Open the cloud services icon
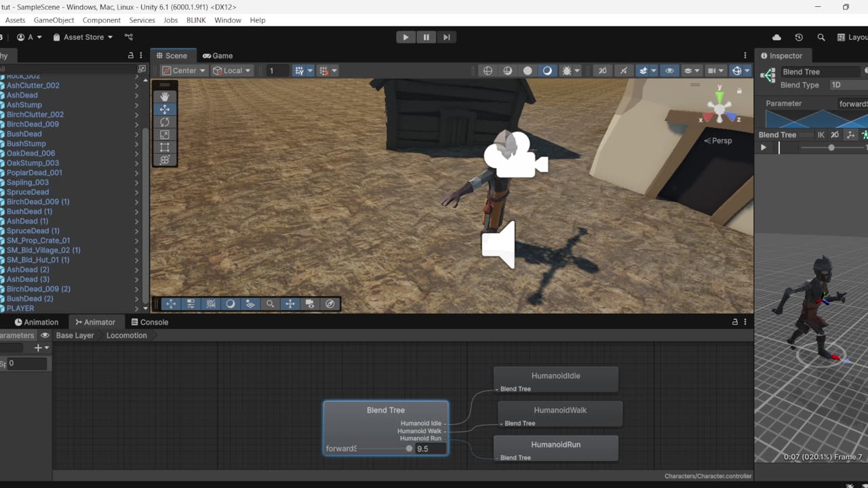 point(776,37)
